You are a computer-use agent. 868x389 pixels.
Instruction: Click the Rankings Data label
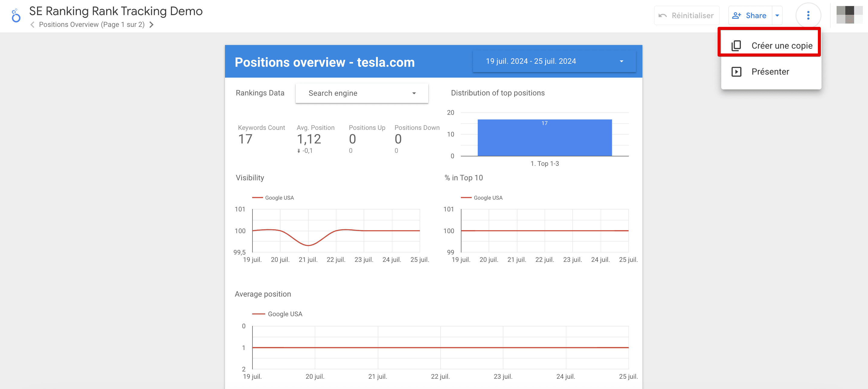coord(260,93)
